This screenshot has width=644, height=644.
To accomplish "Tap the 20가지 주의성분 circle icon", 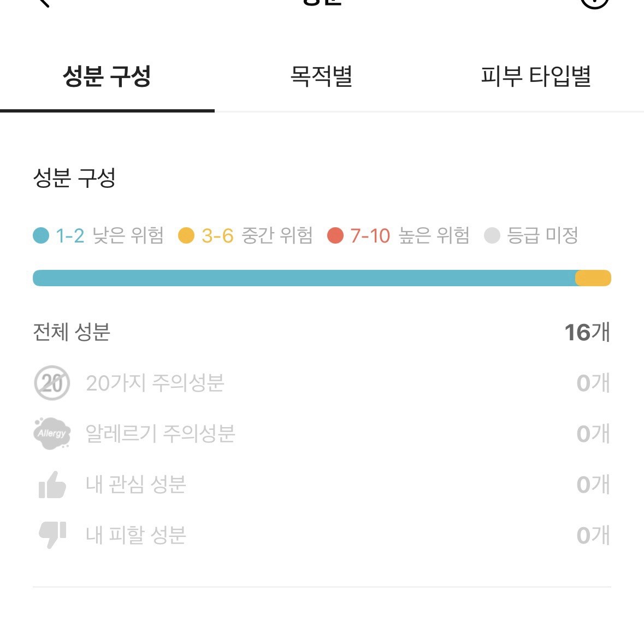I will pos(52,383).
